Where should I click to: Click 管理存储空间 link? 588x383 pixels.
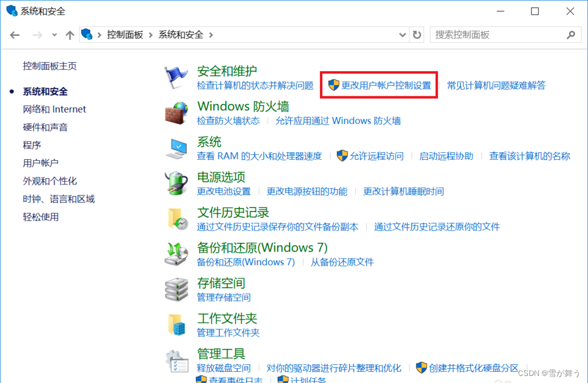(x=224, y=297)
